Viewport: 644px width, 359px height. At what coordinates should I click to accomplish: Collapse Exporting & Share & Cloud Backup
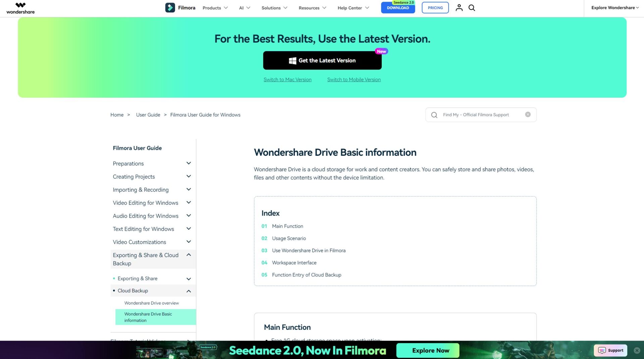pos(189,255)
